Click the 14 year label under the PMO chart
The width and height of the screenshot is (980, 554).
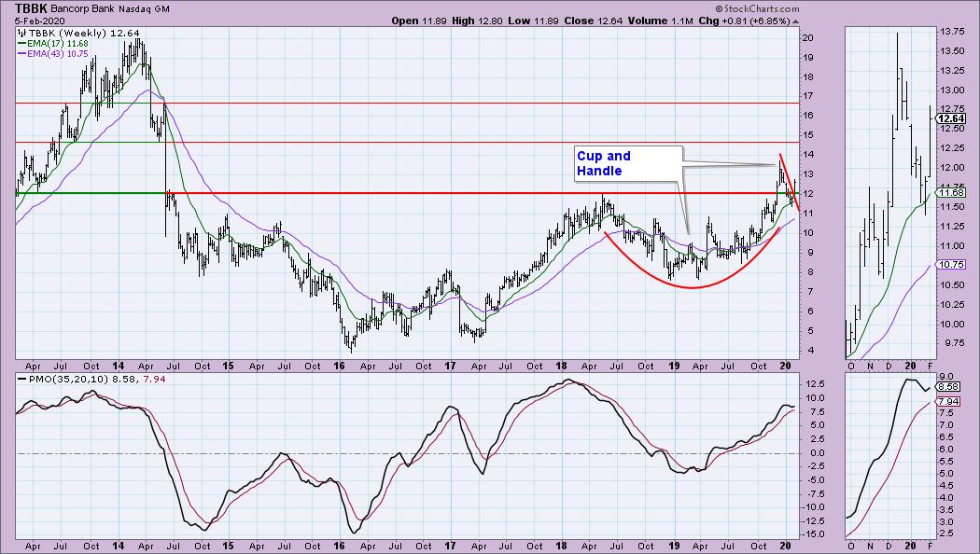118,546
